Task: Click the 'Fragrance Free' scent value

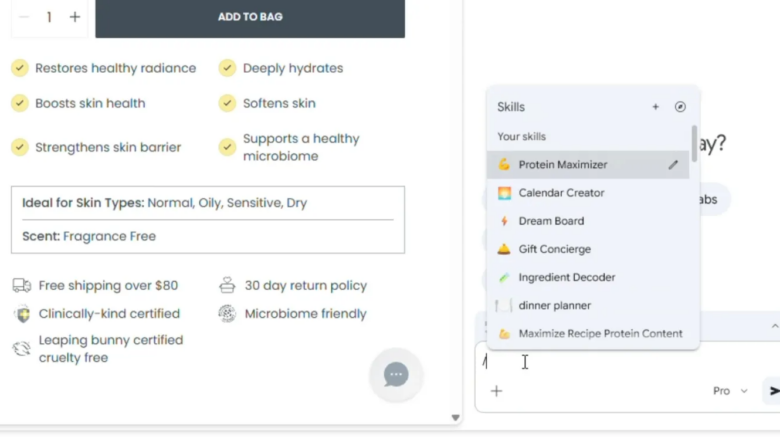Action: (x=109, y=236)
